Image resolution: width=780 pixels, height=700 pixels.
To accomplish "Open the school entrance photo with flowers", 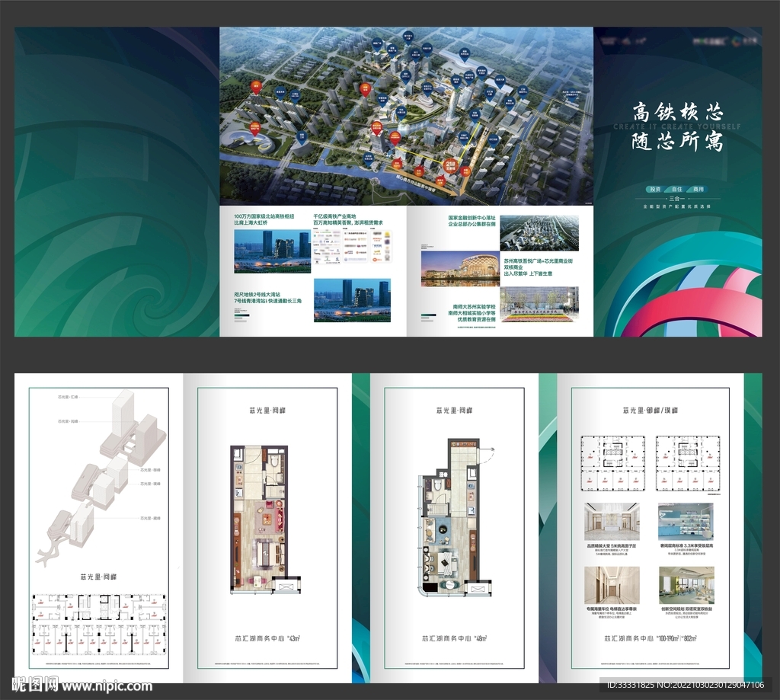I will tap(539, 304).
